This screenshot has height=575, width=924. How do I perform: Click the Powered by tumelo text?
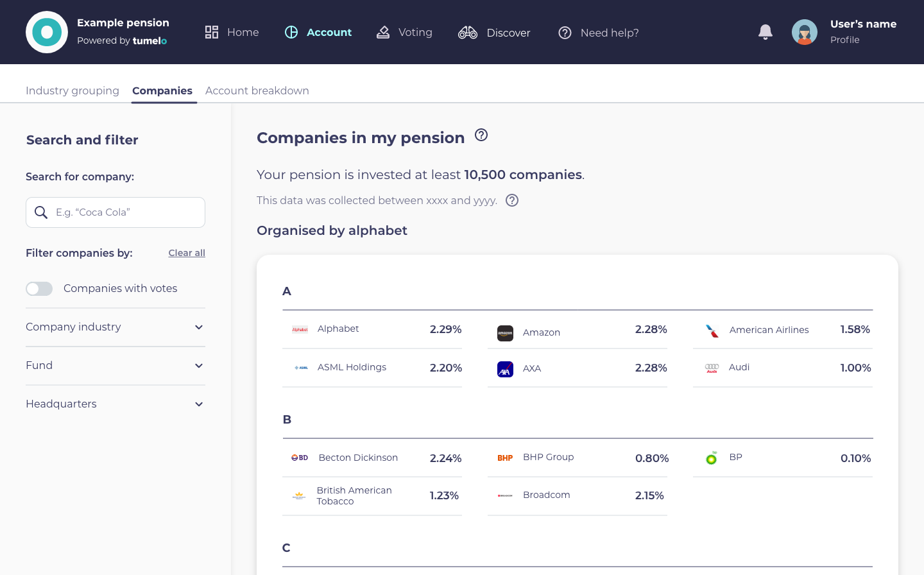click(122, 40)
